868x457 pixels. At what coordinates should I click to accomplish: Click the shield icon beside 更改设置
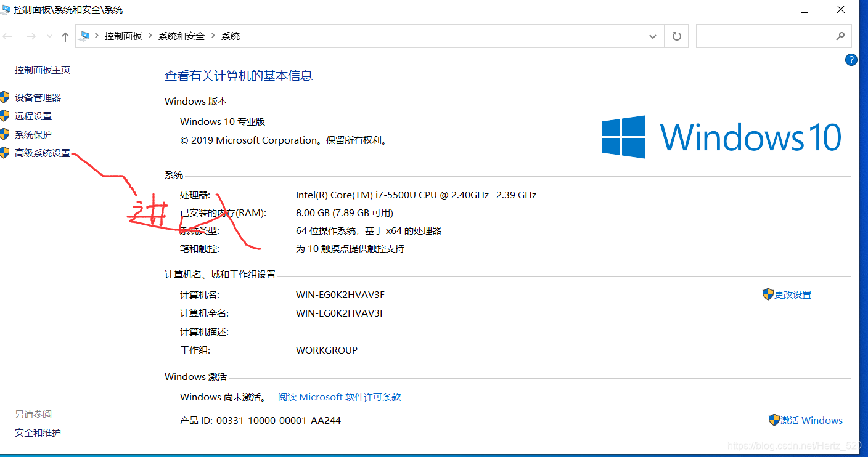(x=768, y=294)
